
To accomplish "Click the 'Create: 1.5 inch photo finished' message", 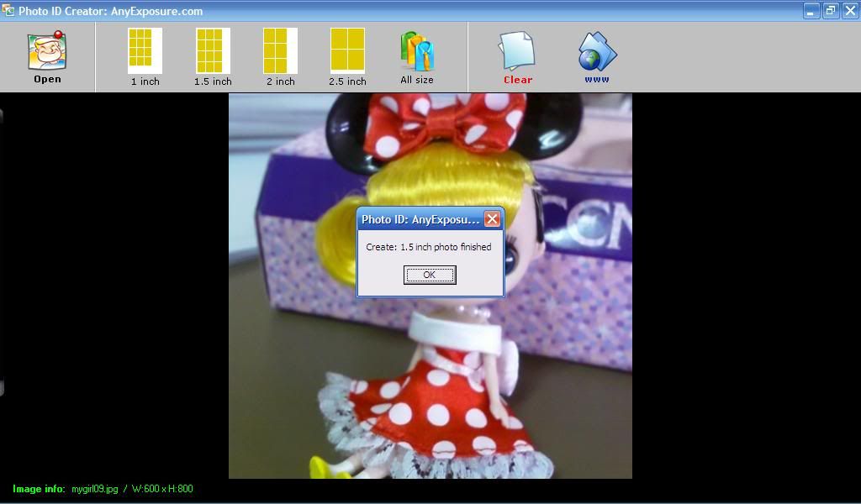I will (428, 247).
